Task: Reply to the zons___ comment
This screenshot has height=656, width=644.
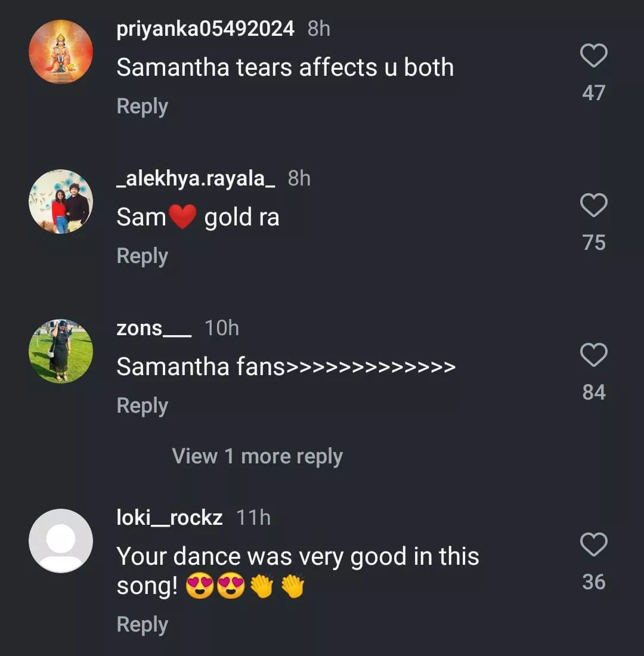Action: 142,406
